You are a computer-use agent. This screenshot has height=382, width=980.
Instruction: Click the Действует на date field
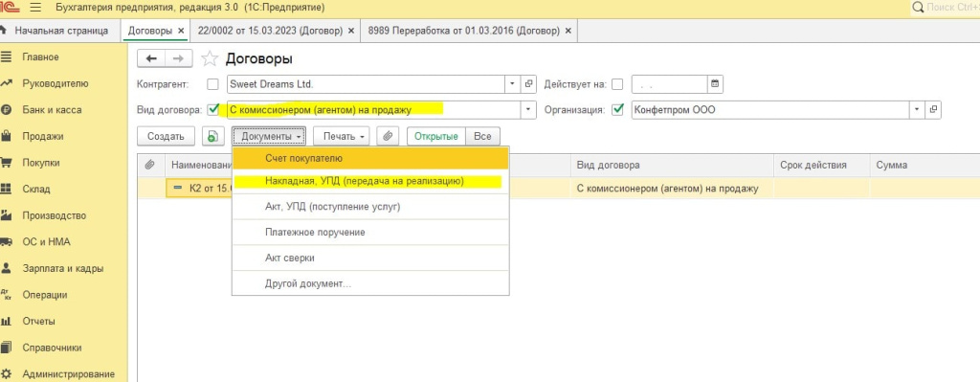pyautogui.click(x=669, y=84)
